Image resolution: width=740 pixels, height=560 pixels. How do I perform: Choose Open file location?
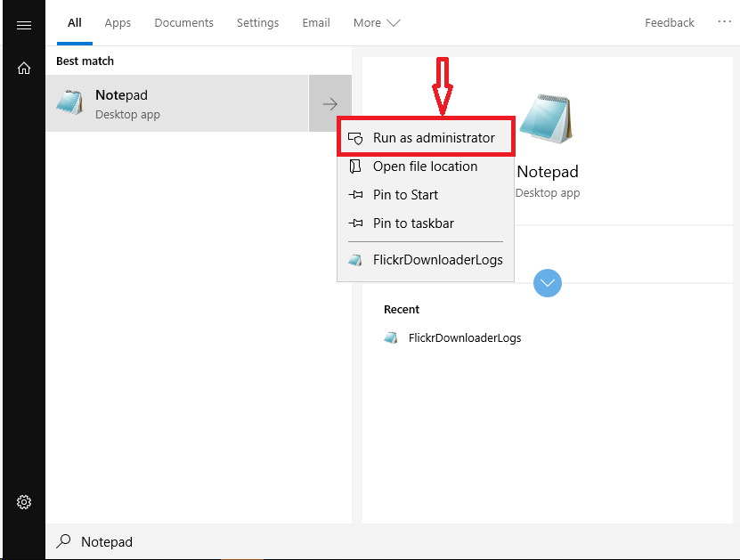point(426,166)
